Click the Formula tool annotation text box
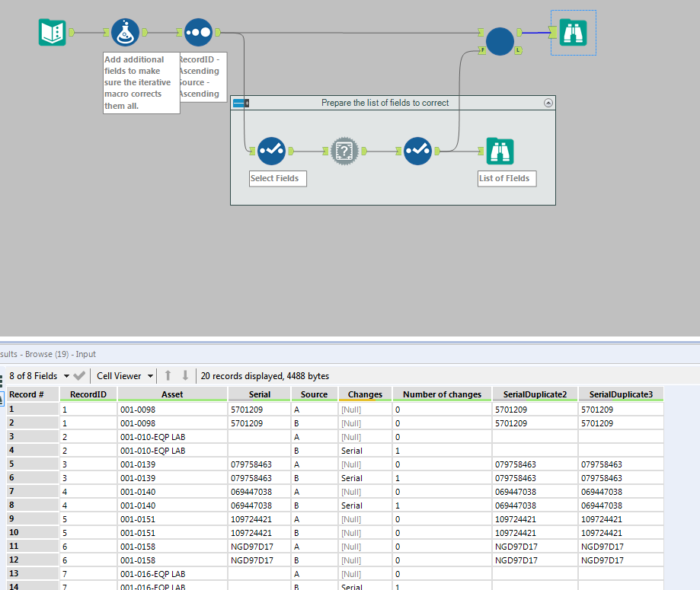The height and width of the screenshot is (590, 700). click(x=142, y=83)
